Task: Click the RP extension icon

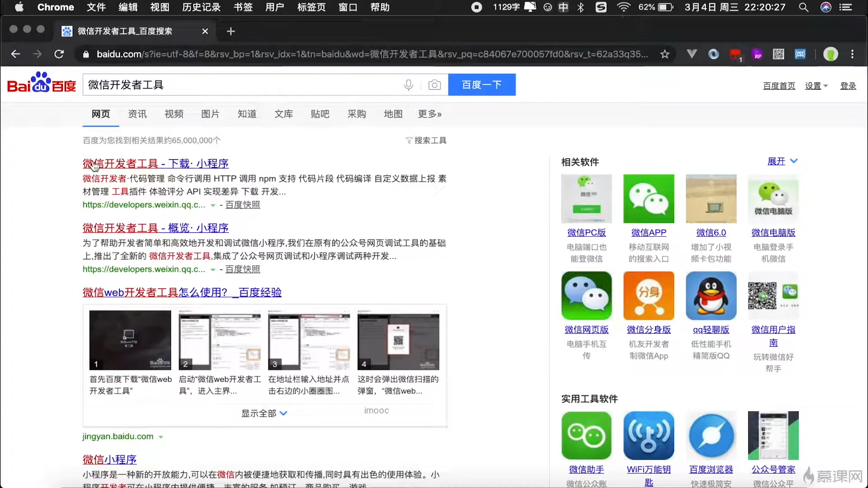Action: [757, 55]
